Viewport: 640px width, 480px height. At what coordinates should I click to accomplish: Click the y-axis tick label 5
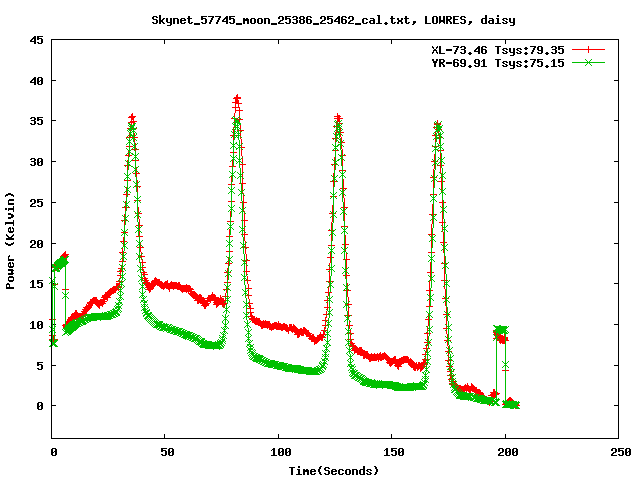coord(40,366)
